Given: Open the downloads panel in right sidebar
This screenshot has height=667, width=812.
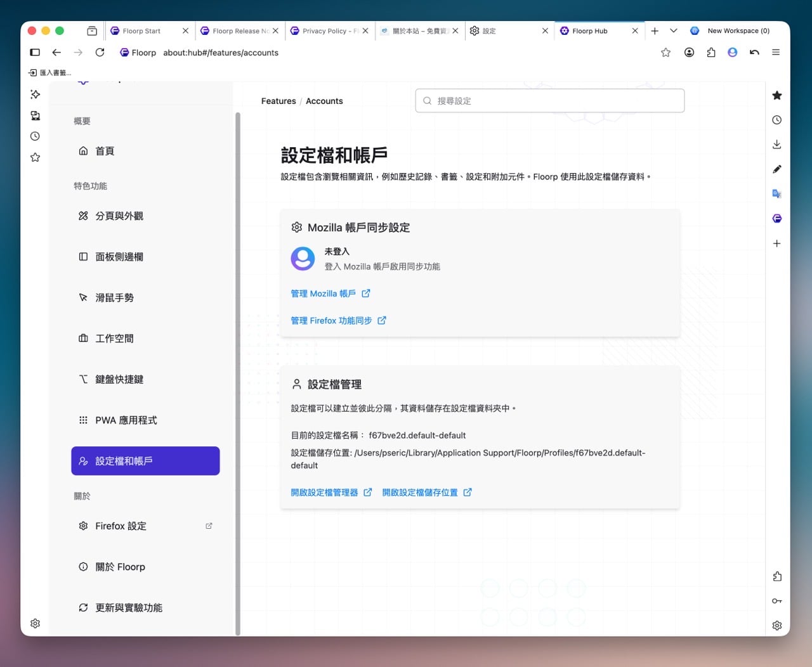Looking at the screenshot, I should coord(777,145).
